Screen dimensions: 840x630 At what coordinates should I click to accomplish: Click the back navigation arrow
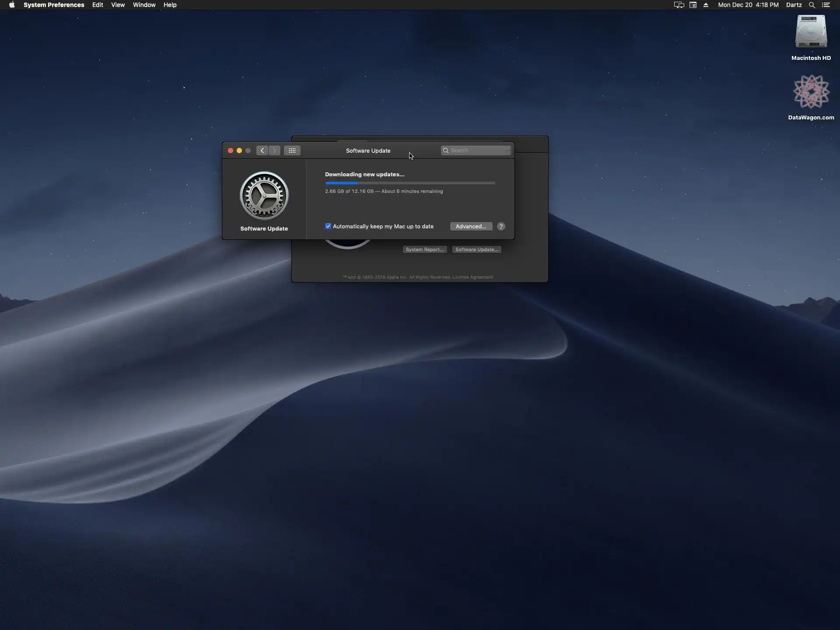click(x=262, y=150)
